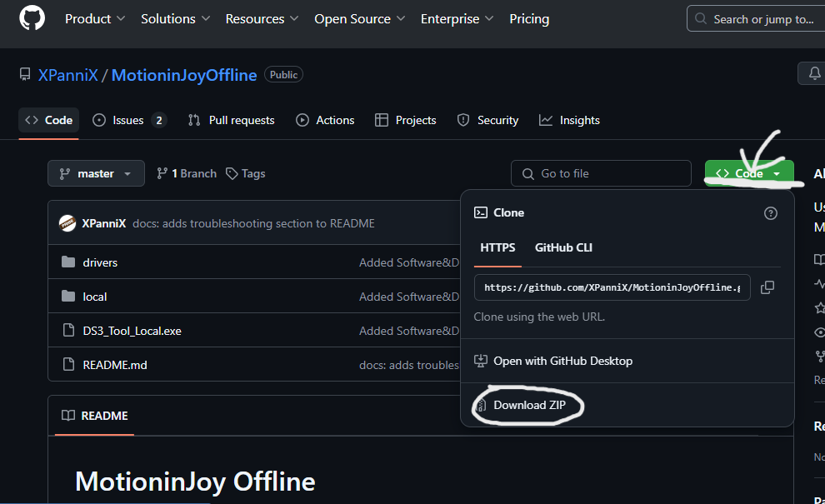Screen dimensions: 825x504
Task: Open the local folder
Action: pyautogui.click(x=95, y=297)
